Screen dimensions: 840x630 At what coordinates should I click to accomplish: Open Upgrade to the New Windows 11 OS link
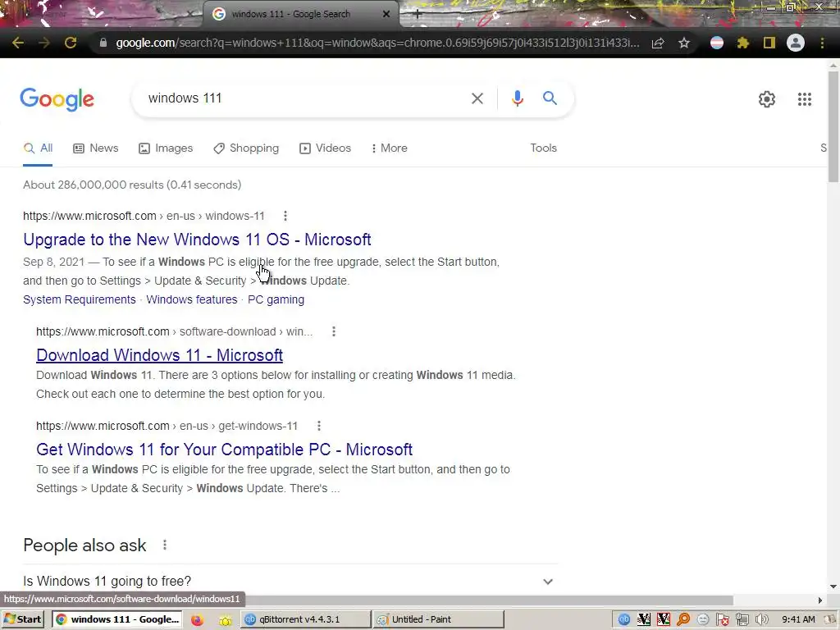tap(197, 240)
